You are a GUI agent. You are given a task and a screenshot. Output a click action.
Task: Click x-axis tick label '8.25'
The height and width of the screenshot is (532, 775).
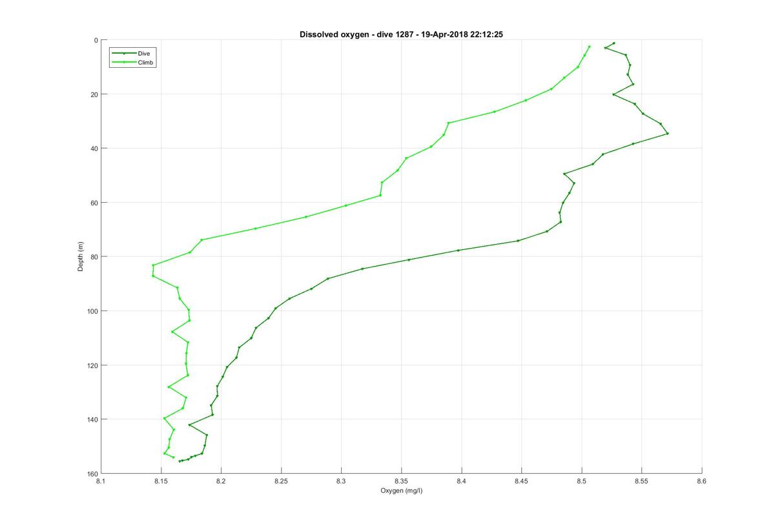(x=281, y=481)
